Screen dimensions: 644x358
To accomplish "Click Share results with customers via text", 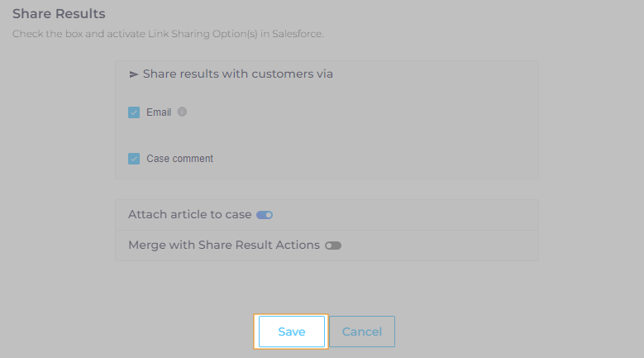I will [x=238, y=74].
